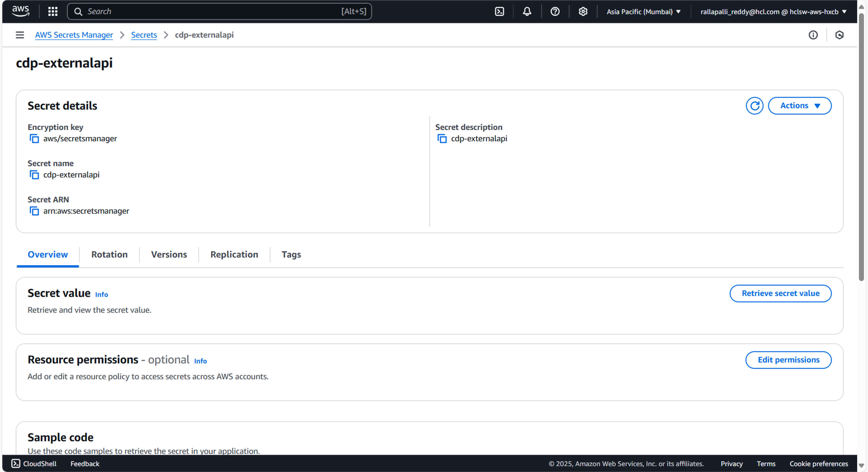Copy the Encryption key value
The image size is (868, 472).
34,139
